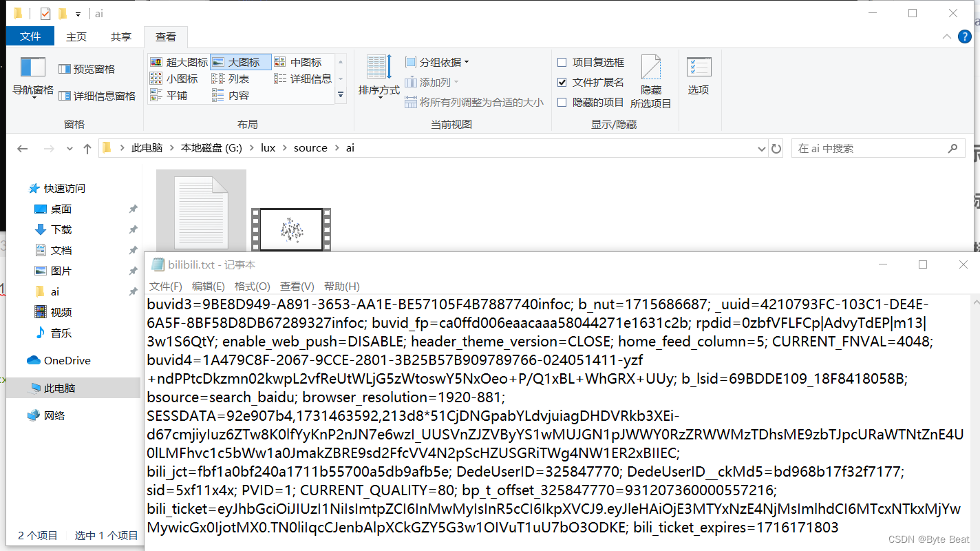
Task: Click lux in address path
Action: [x=268, y=148]
